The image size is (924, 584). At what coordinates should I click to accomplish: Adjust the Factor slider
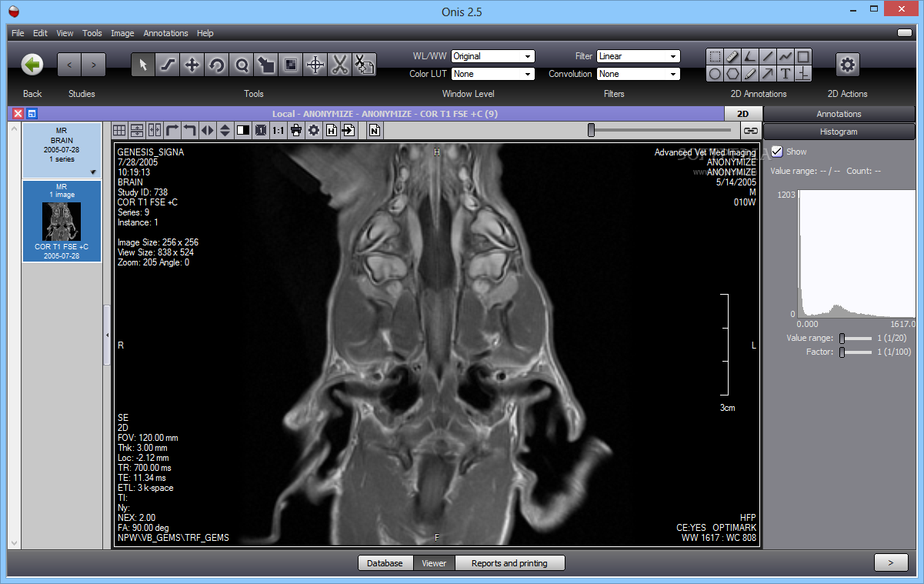point(842,352)
